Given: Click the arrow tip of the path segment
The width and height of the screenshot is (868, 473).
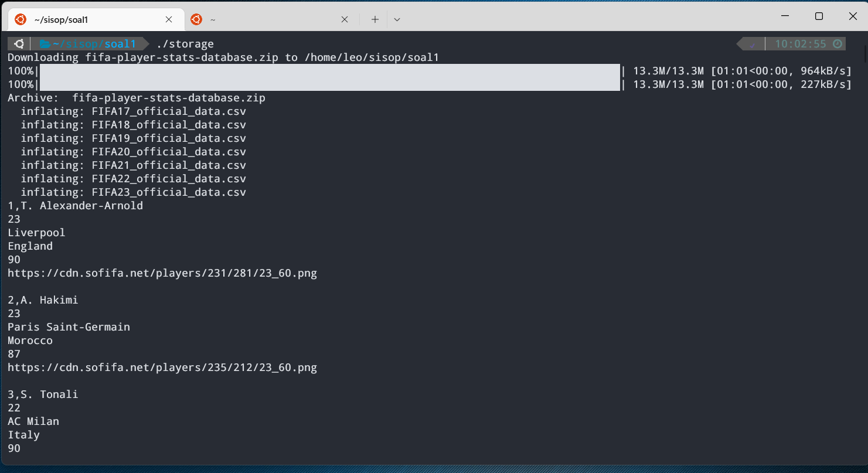Looking at the screenshot, I should click(x=145, y=43).
